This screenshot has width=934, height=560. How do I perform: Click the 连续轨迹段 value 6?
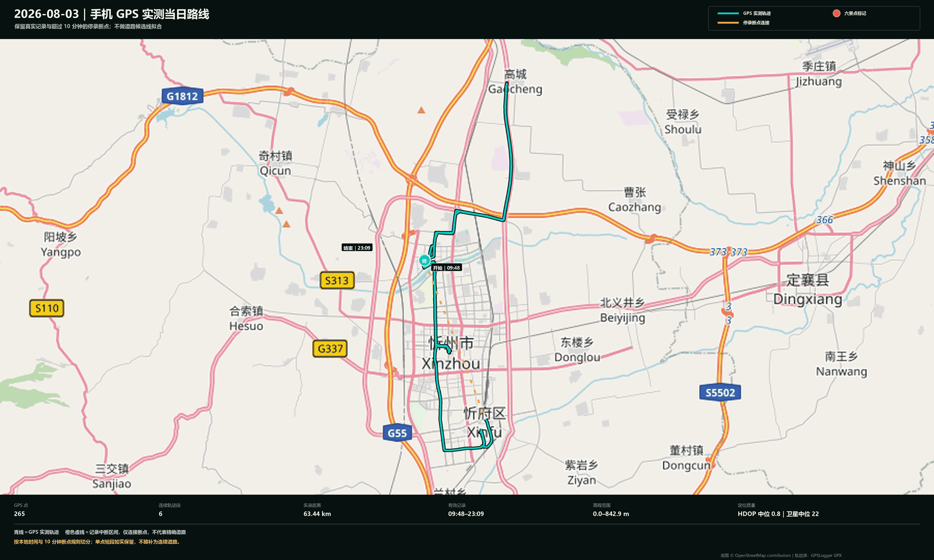(x=160, y=514)
